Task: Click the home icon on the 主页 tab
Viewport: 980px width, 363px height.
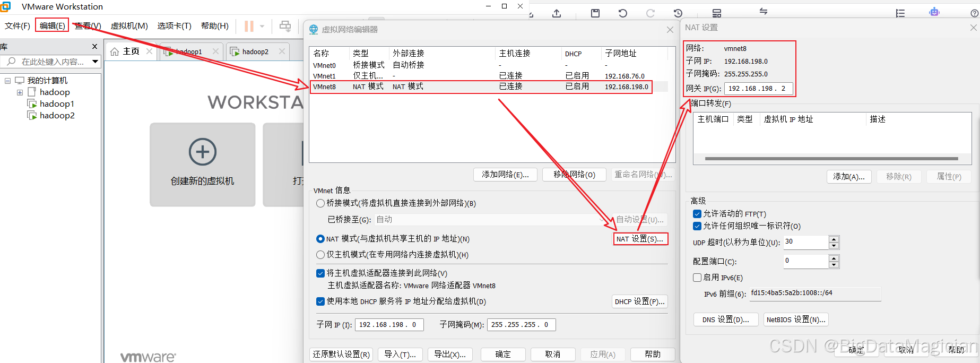Action: [x=115, y=51]
